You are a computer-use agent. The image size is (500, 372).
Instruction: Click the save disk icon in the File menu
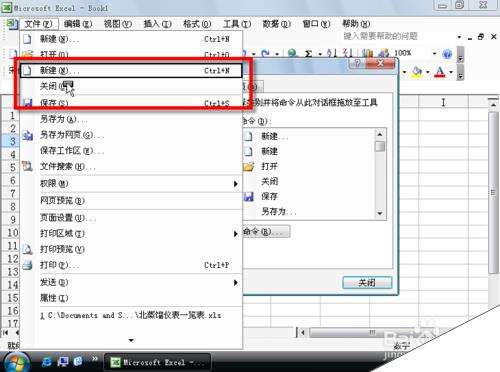pyautogui.click(x=27, y=103)
